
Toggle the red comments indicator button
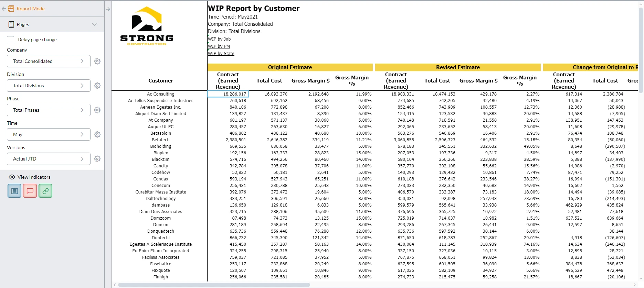click(x=30, y=191)
